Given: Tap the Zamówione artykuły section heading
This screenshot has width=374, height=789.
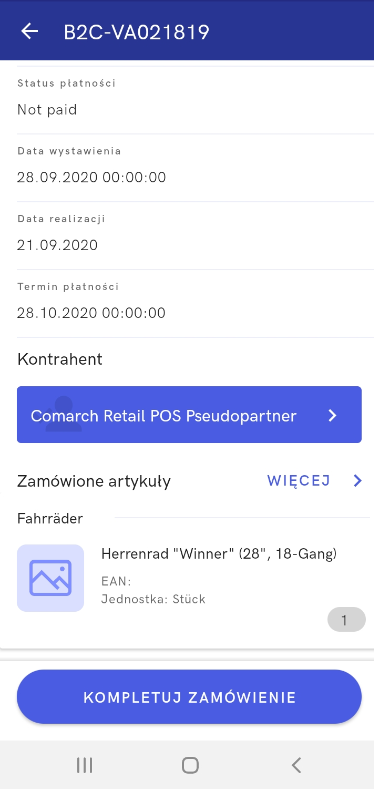Looking at the screenshot, I should tap(94, 482).
